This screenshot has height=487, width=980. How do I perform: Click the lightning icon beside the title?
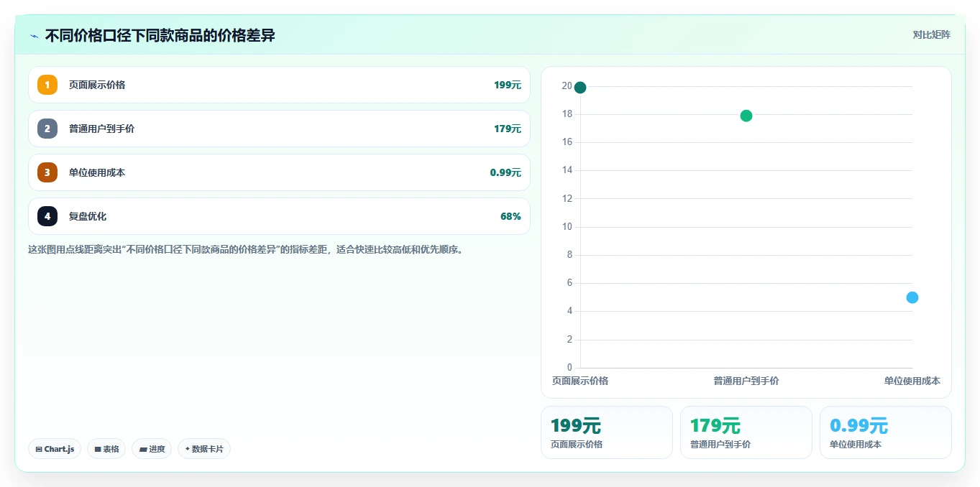click(x=34, y=36)
